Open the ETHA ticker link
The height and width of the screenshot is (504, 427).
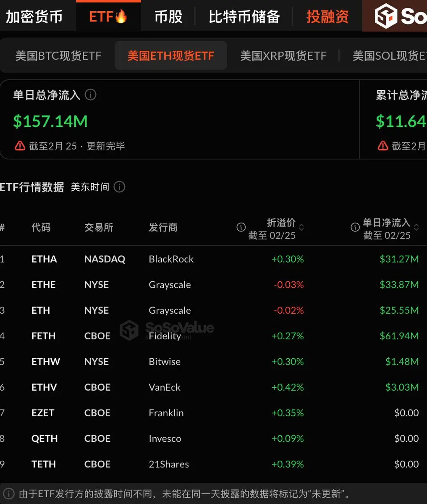pyautogui.click(x=44, y=259)
